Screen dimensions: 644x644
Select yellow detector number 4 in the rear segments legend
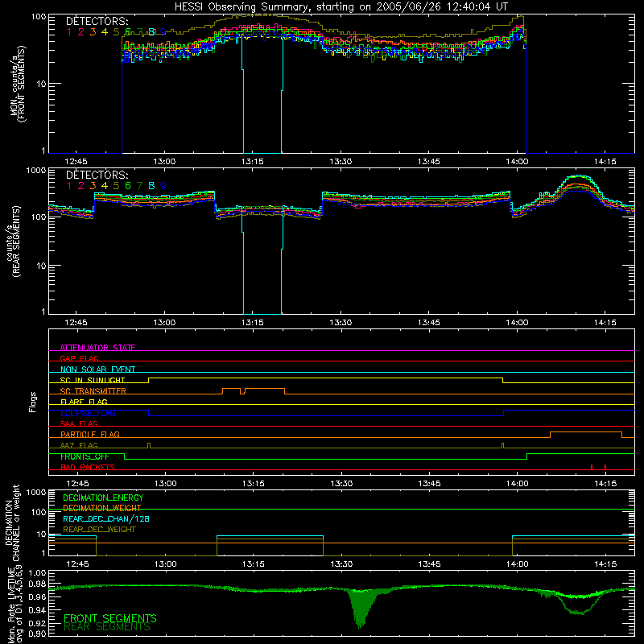[x=105, y=186]
